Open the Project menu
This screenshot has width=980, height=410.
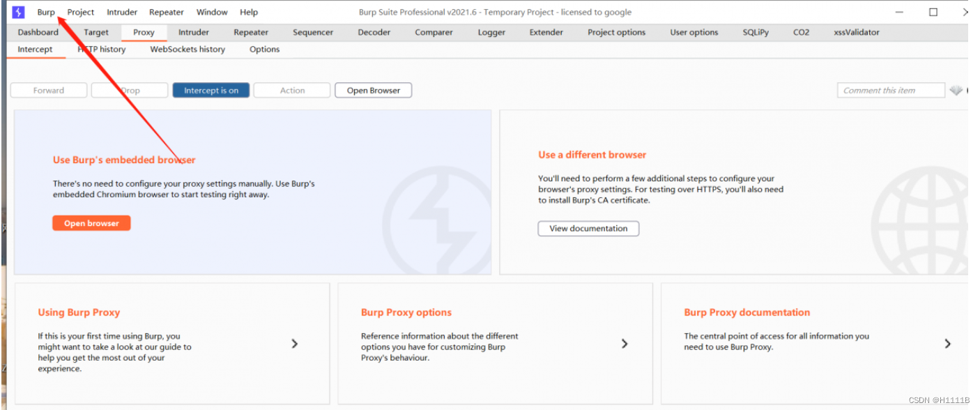pyautogui.click(x=81, y=12)
